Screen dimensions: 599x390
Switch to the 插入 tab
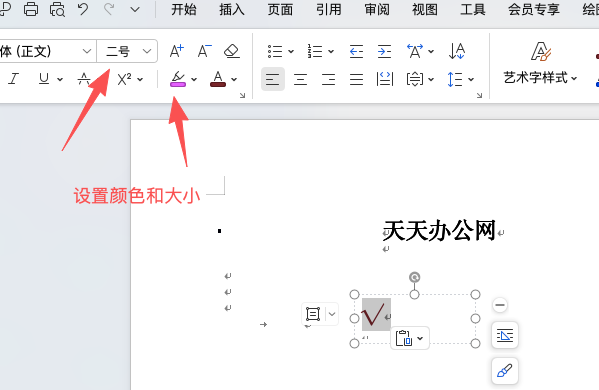(232, 10)
